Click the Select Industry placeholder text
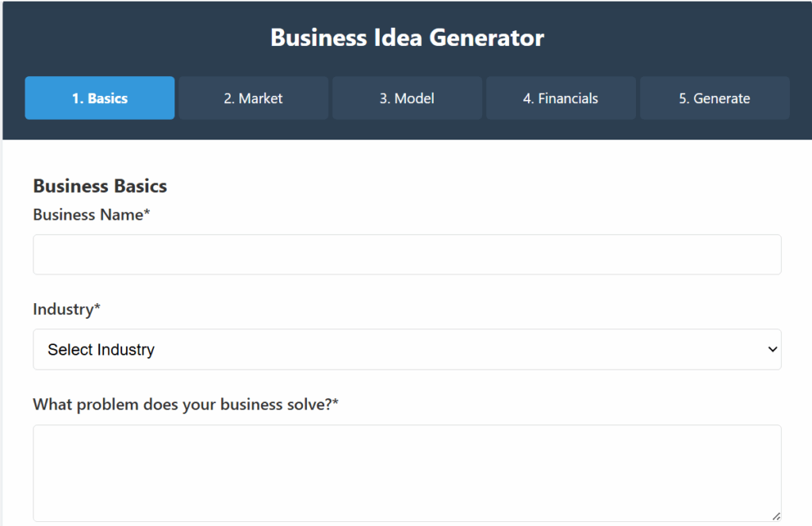 tap(101, 350)
